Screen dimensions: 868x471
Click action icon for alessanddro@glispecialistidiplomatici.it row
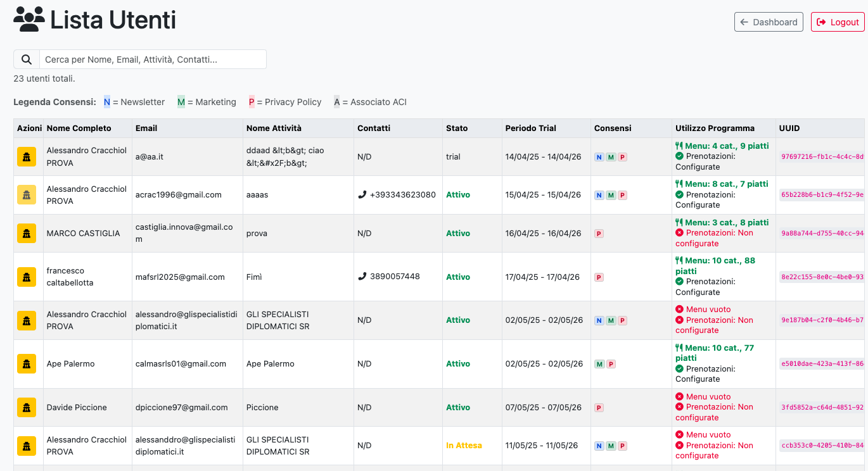tap(27, 446)
